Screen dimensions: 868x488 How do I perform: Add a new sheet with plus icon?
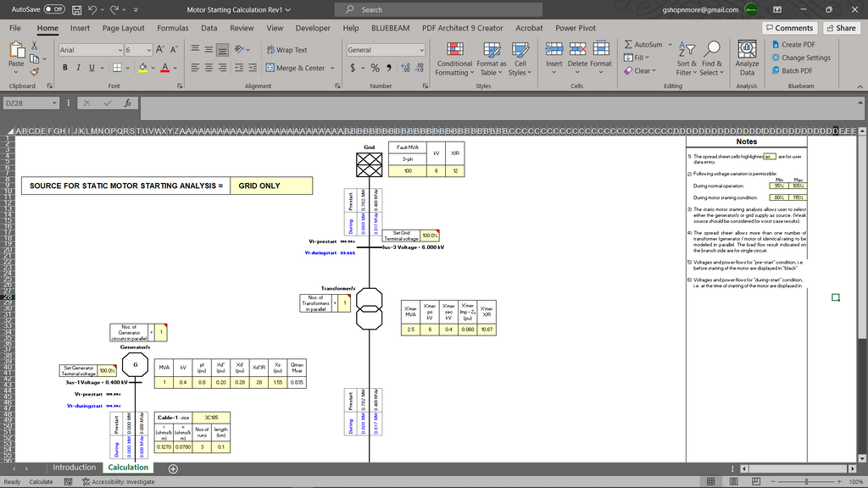[x=173, y=469]
